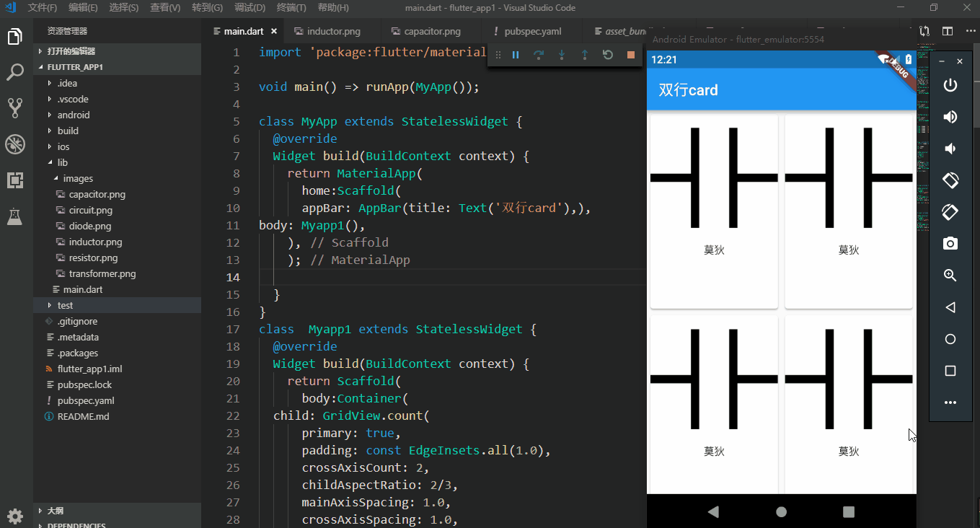Open the Search view in activity bar
Image resolution: width=980 pixels, height=528 pixels.
[15, 72]
